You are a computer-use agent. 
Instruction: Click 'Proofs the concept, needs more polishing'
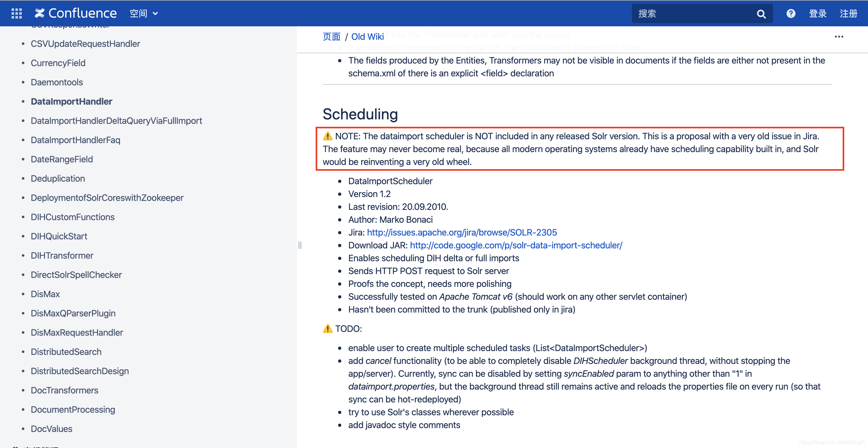(430, 283)
